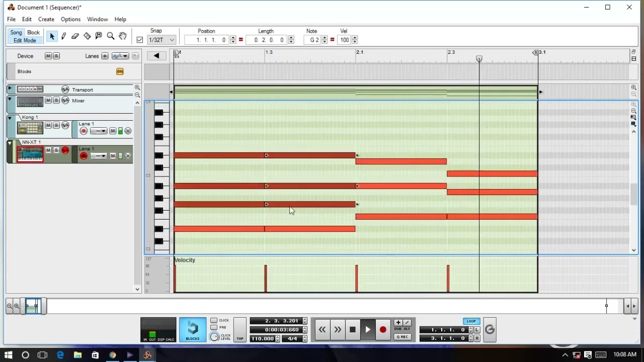Switch to Block view
The width and height of the screenshot is (644, 362).
[33, 33]
